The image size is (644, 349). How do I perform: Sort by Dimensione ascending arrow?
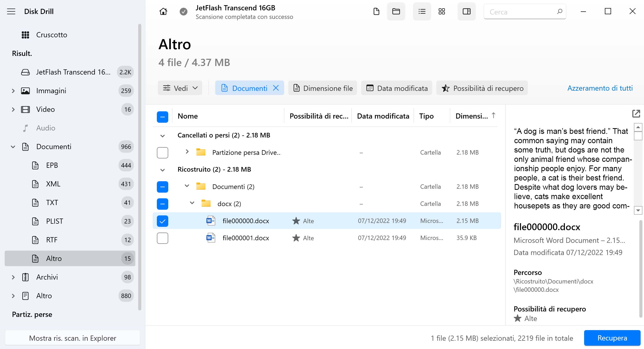493,115
